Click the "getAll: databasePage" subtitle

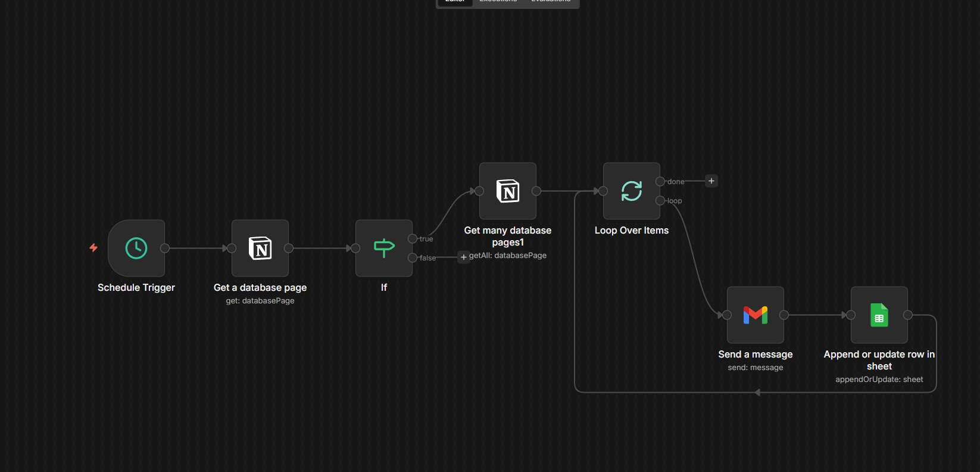tap(508, 256)
